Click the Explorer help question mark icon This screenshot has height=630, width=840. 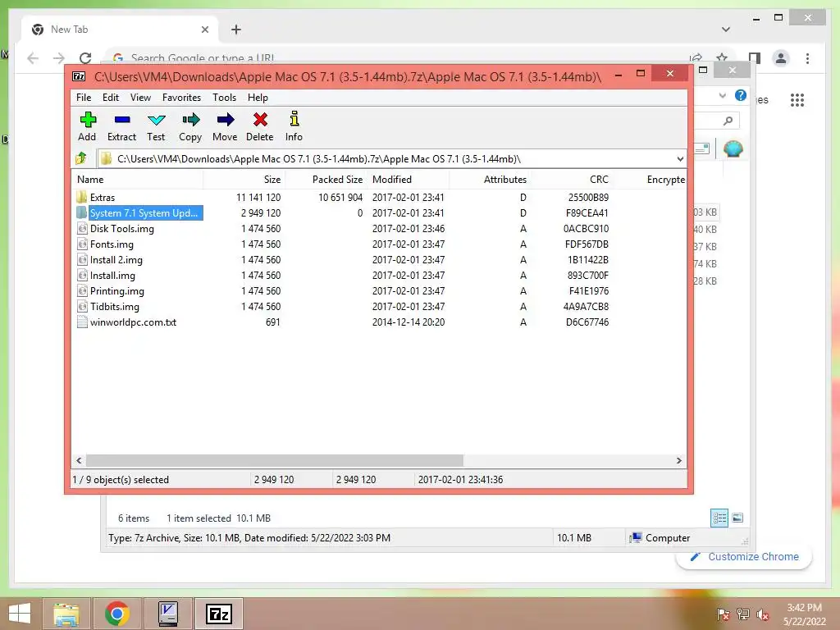tap(741, 95)
